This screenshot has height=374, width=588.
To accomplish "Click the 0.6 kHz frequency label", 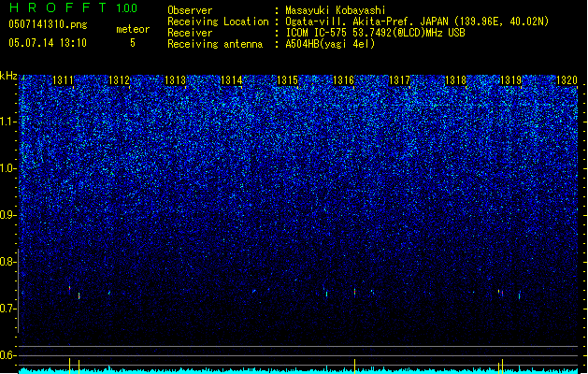I will (8, 355).
